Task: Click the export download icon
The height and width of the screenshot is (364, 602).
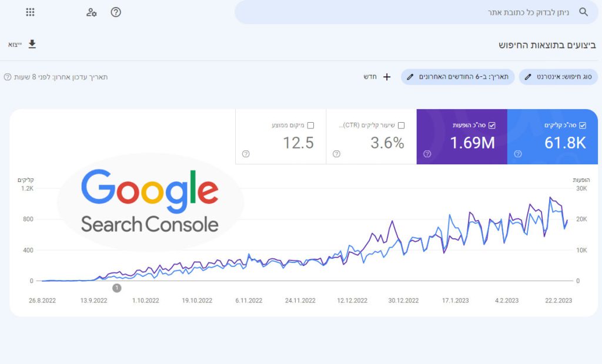Action: (32, 44)
